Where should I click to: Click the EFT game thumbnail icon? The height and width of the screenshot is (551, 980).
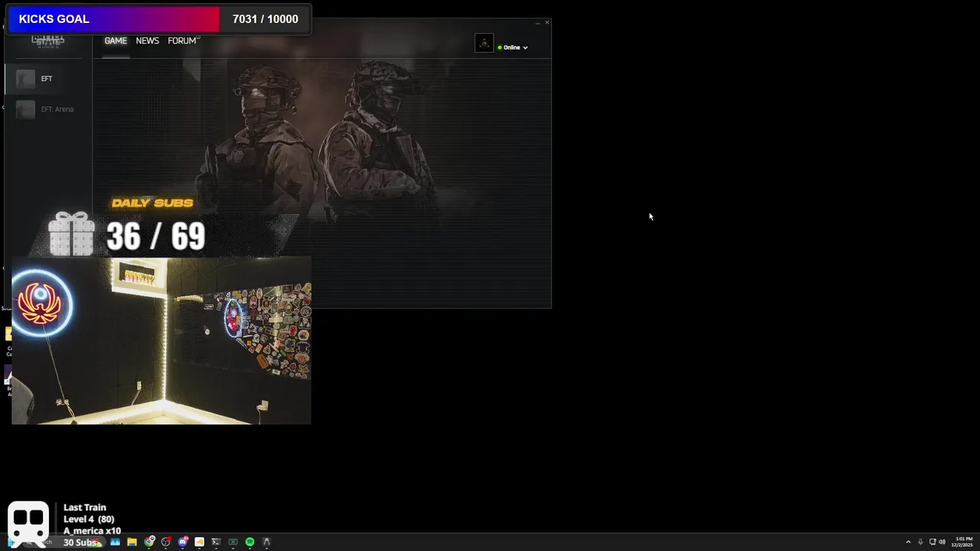25,79
